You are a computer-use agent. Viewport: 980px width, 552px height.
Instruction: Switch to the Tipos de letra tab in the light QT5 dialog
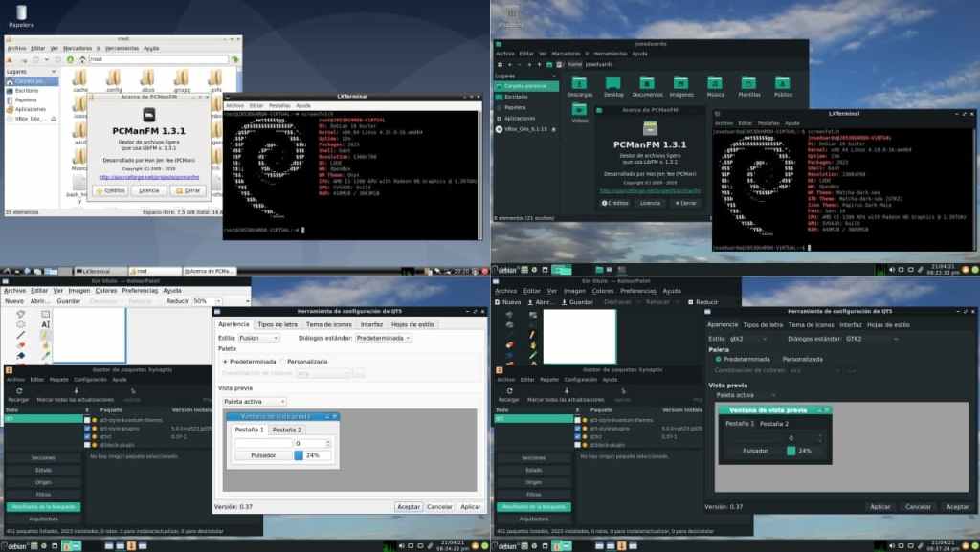278,324
